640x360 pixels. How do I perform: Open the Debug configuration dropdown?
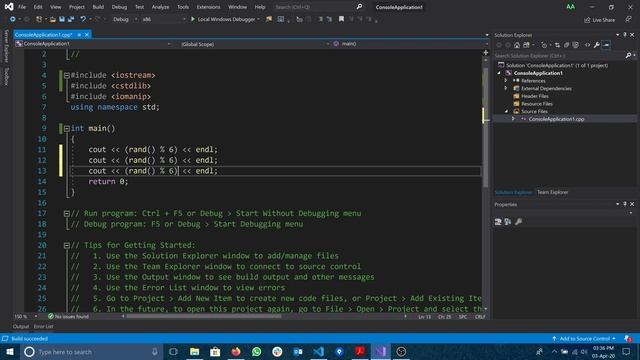[124, 19]
